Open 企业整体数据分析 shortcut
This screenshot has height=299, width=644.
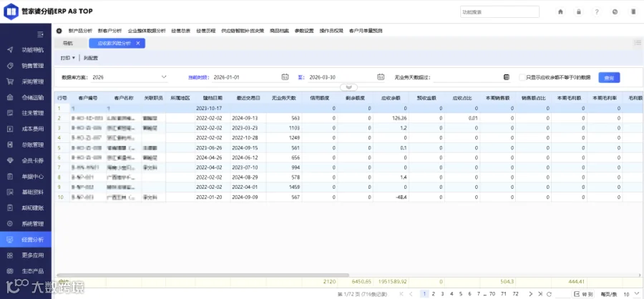(x=147, y=31)
